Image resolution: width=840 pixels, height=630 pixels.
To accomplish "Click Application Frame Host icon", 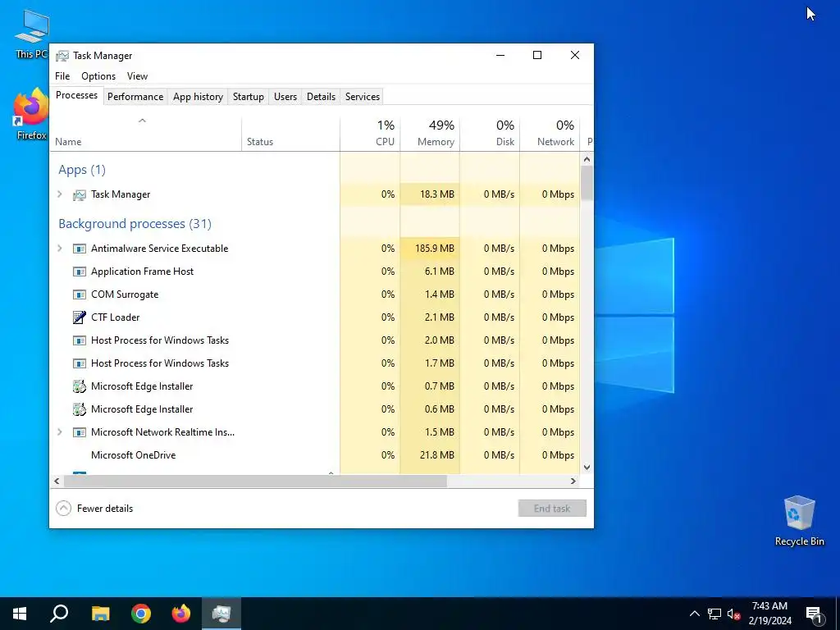I will coord(80,272).
